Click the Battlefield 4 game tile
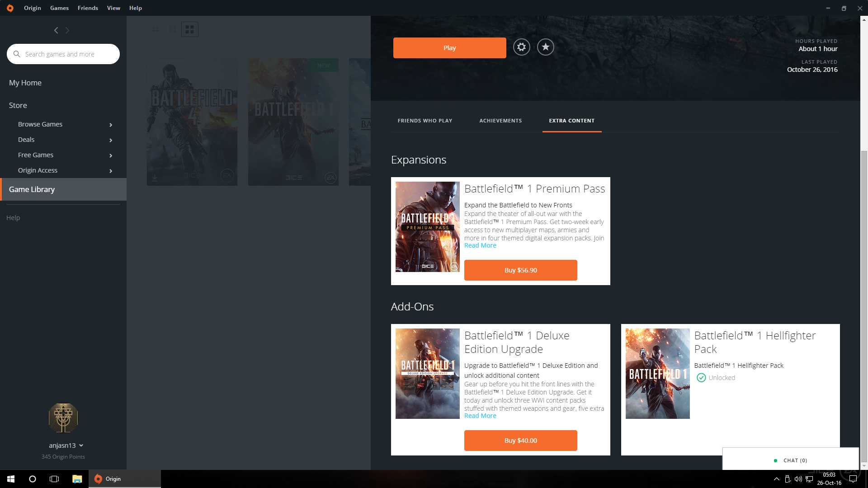Screen dimensions: 868x488 pos(192,122)
